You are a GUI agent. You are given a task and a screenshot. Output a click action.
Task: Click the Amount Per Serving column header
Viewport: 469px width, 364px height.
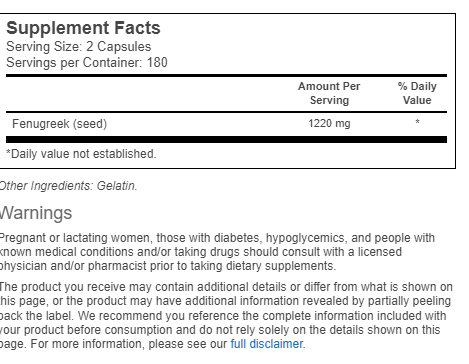point(329,93)
